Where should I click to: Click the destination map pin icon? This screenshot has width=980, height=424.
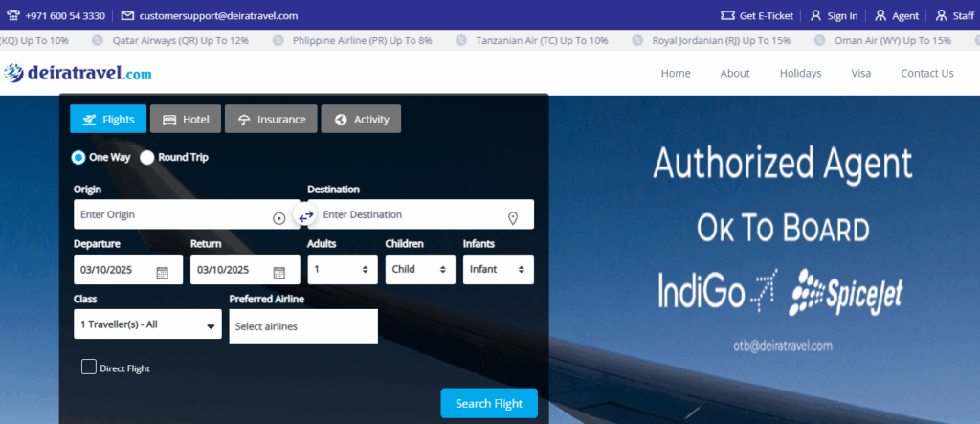pyautogui.click(x=513, y=218)
